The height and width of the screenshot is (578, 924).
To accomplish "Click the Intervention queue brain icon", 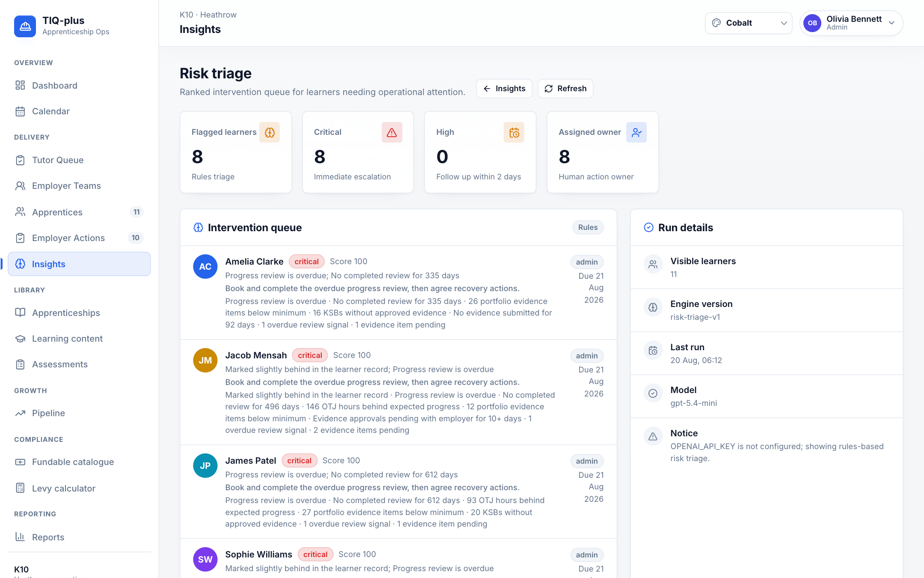I will point(198,227).
